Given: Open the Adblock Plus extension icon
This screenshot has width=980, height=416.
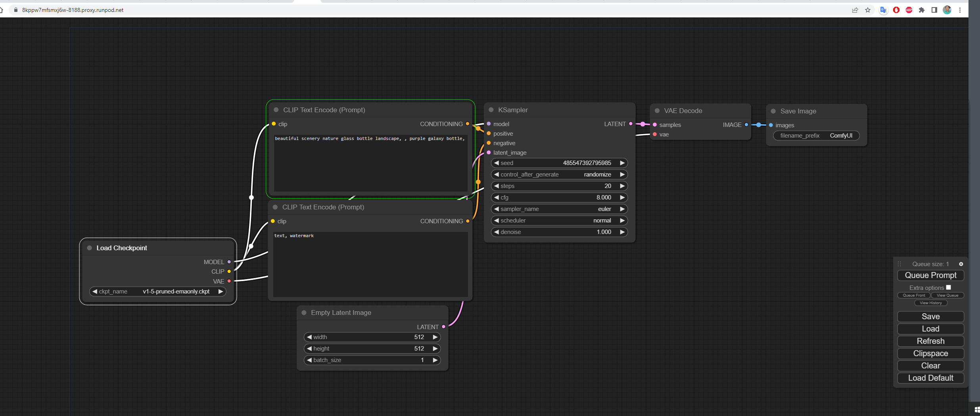Looking at the screenshot, I should 909,10.
